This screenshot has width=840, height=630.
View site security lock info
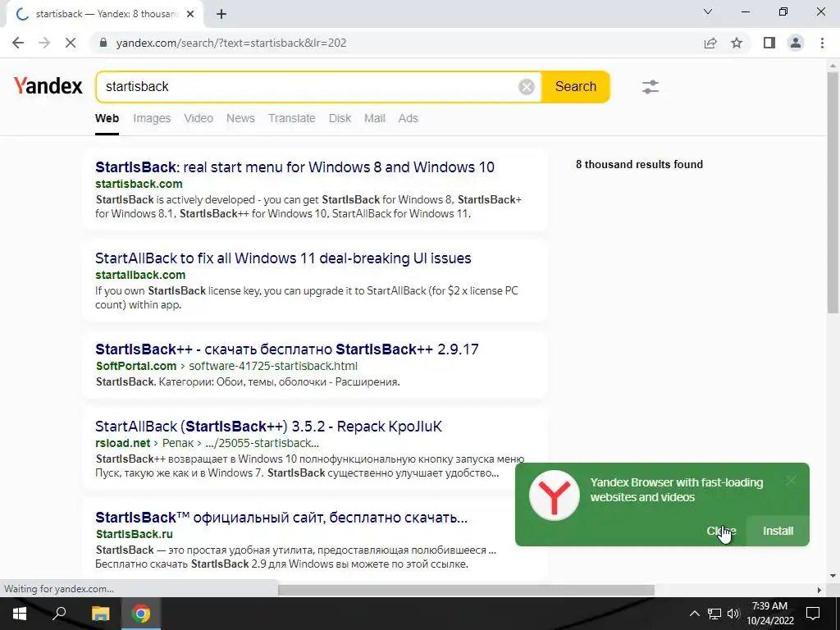103,43
